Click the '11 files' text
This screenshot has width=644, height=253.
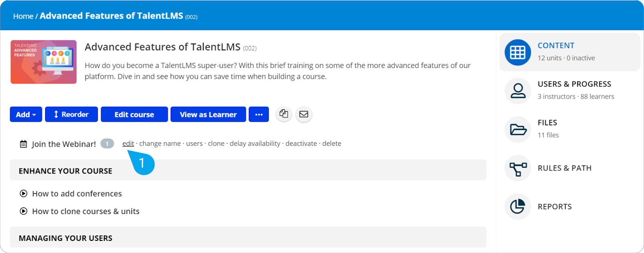[548, 135]
